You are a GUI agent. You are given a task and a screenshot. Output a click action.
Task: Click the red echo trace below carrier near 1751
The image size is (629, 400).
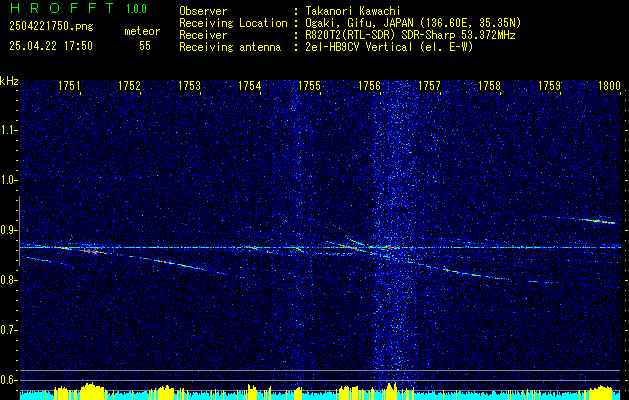tap(93, 252)
